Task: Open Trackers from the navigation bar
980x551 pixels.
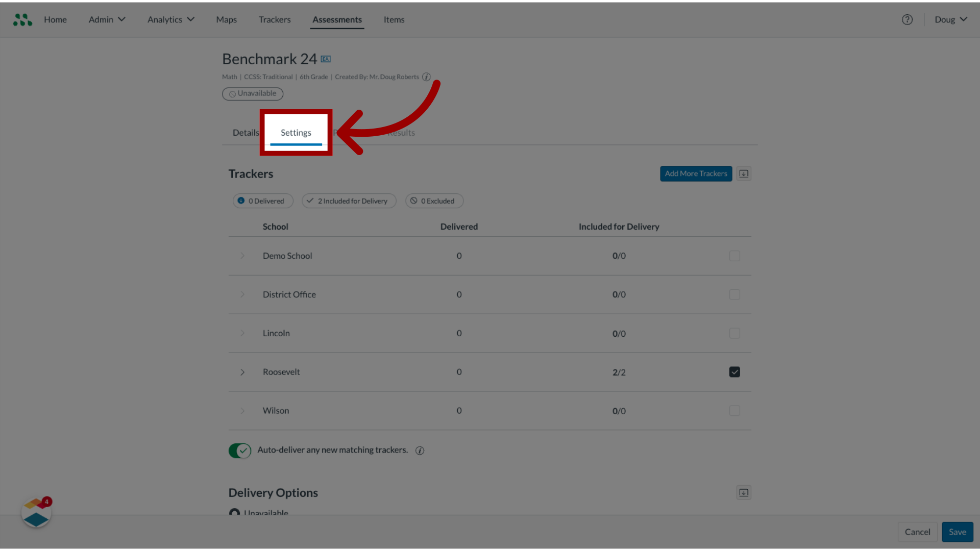Action: (275, 19)
